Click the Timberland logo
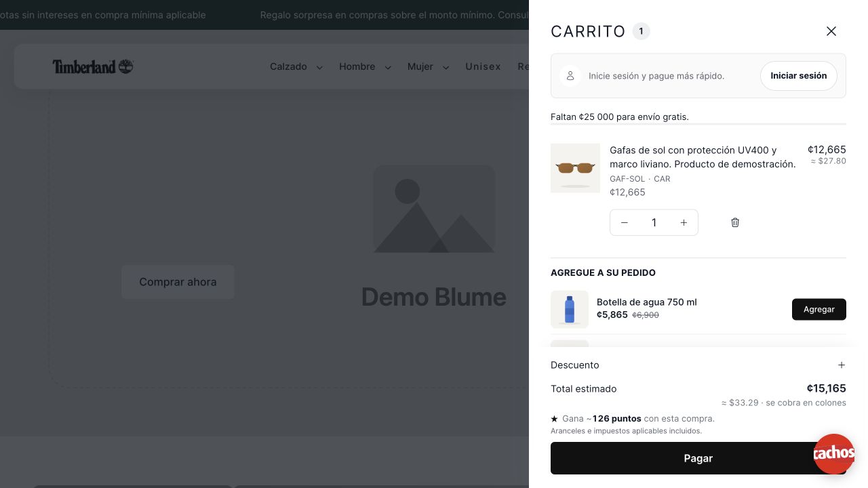 (93, 66)
